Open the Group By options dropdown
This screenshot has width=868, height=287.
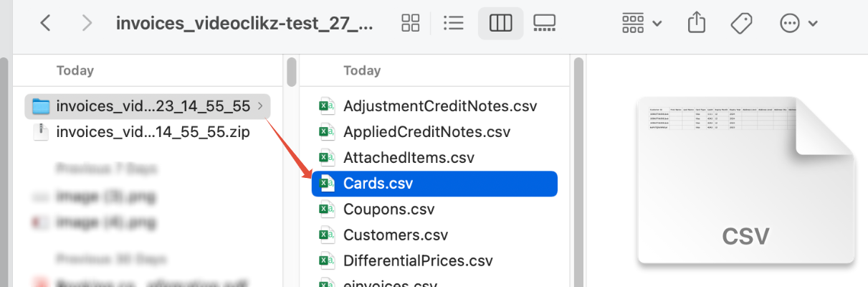pos(642,23)
